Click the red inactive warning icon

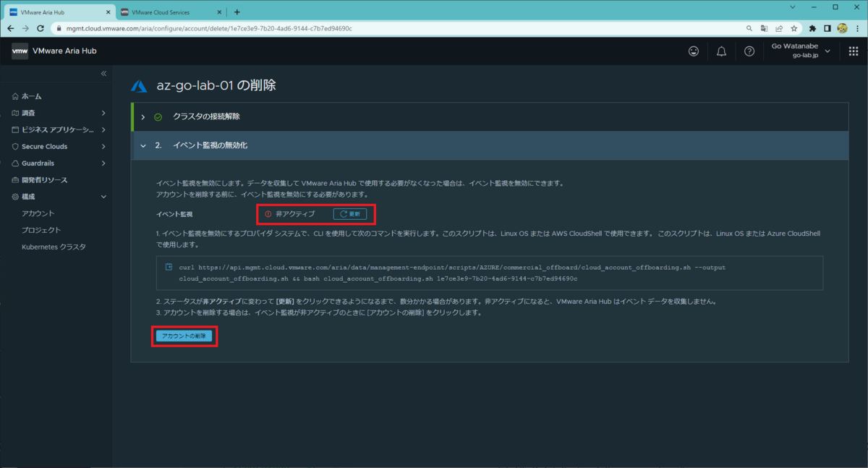[x=268, y=214]
